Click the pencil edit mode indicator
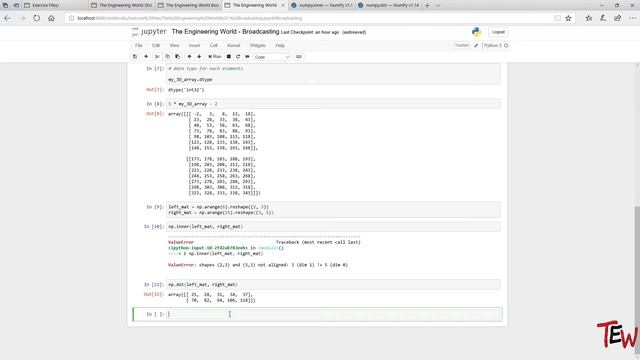This screenshot has height=360, width=640. 476,45
